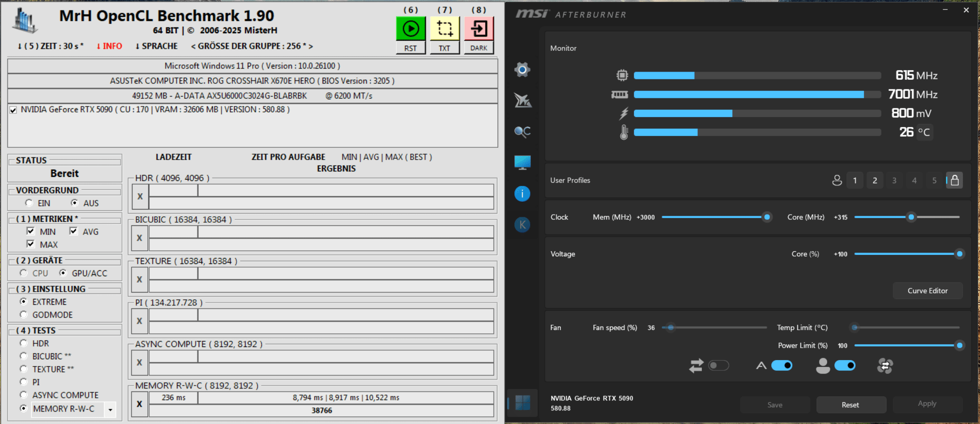980x424 pixels.
Task: Toggle the MIN metric checkbox
Action: [x=30, y=231]
